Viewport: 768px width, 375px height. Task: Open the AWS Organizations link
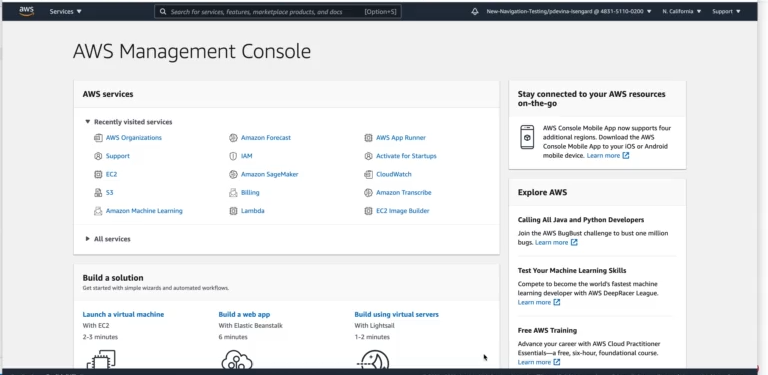(x=134, y=138)
